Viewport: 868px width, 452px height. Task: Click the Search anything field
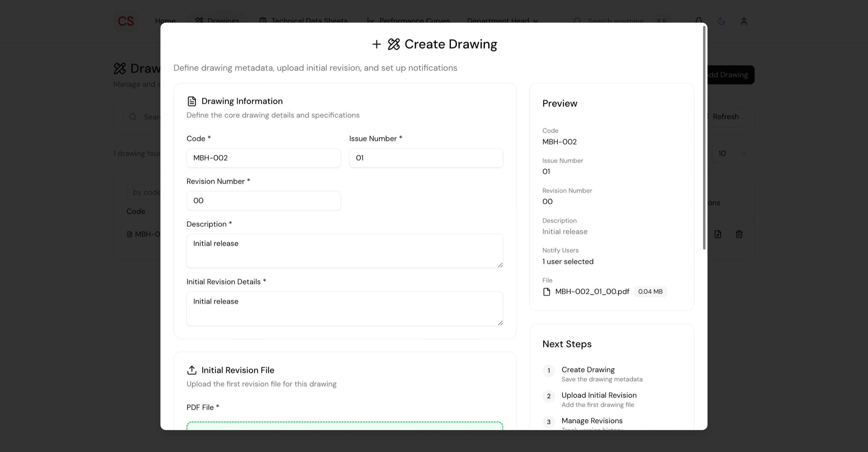pos(622,21)
